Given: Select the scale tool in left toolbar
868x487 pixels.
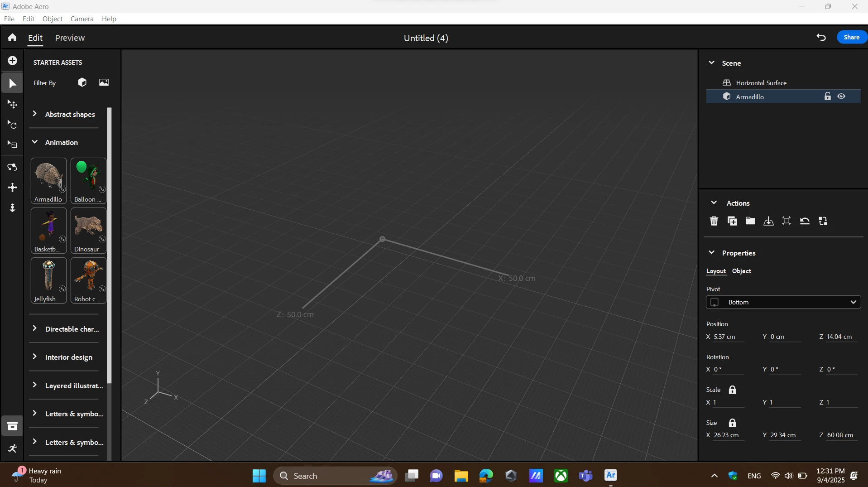Looking at the screenshot, I should point(12,145).
